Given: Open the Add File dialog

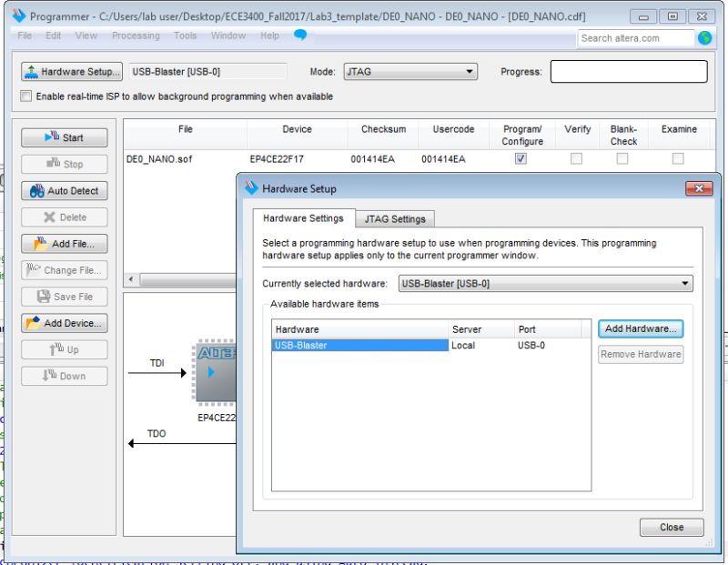Looking at the screenshot, I should click(x=64, y=243).
